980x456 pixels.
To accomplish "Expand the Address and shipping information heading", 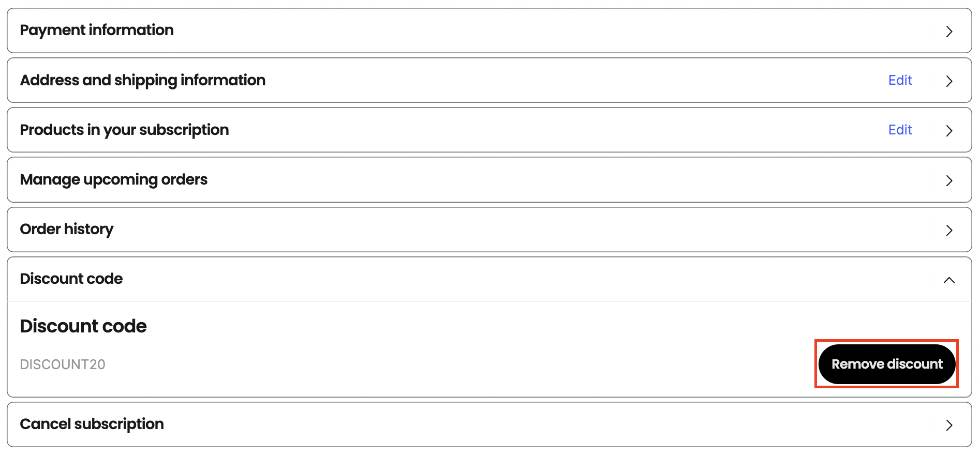I will coord(143,81).
